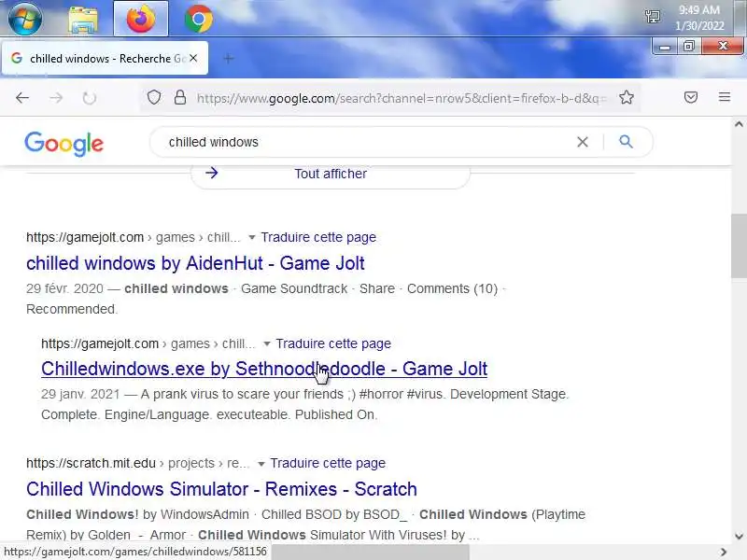This screenshot has height=560, width=747.
Task: Open a new tab with plus button
Action: (228, 59)
